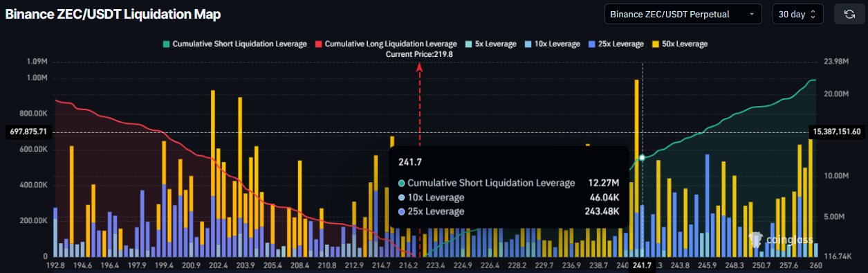Click the 116.74K right axis label

(838, 256)
